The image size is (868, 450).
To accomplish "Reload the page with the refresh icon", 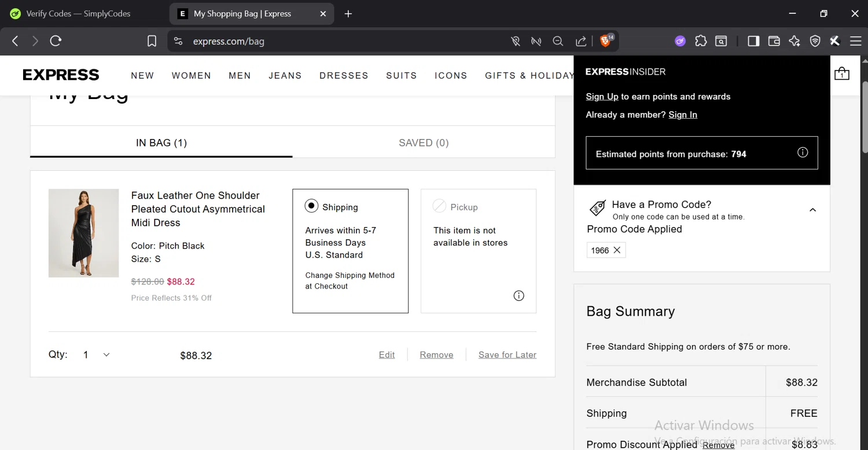I will [x=56, y=41].
